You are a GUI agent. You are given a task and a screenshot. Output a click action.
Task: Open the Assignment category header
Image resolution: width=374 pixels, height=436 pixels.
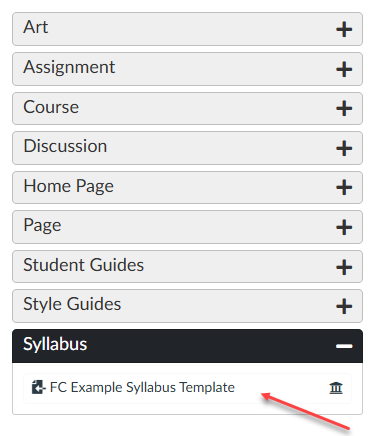(187, 69)
